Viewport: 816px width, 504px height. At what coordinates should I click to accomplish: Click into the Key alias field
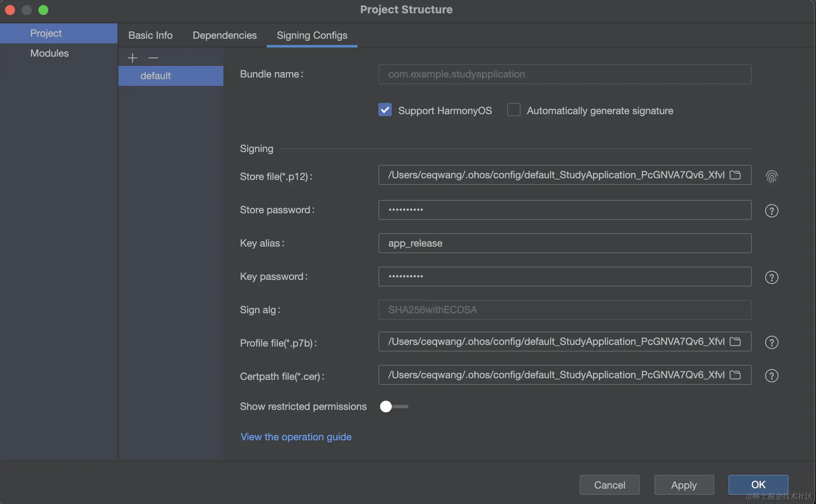pos(564,243)
